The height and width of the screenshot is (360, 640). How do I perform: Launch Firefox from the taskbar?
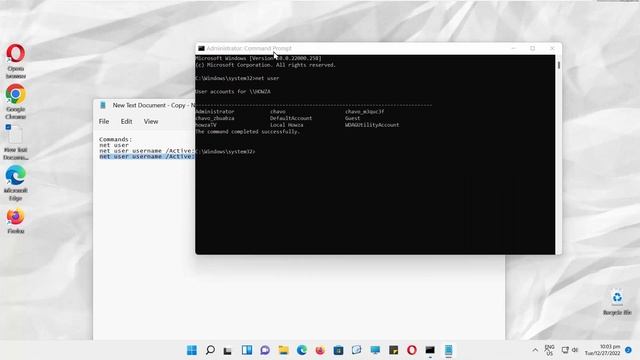point(320,350)
